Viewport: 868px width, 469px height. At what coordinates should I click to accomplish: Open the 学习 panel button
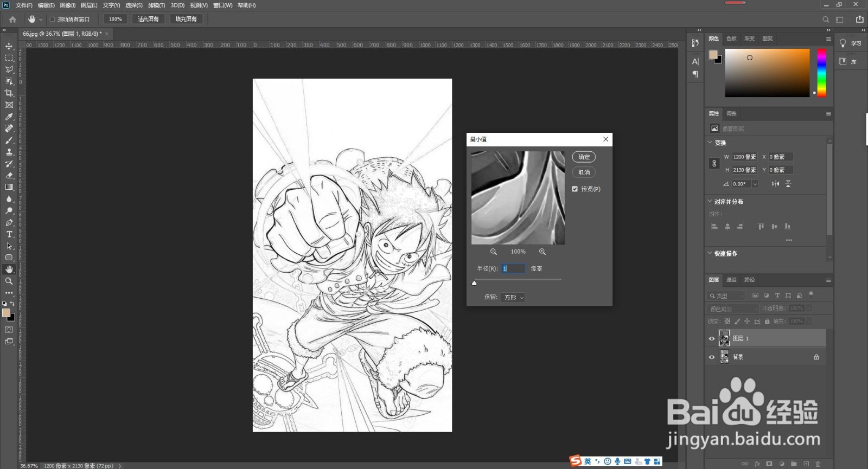851,43
